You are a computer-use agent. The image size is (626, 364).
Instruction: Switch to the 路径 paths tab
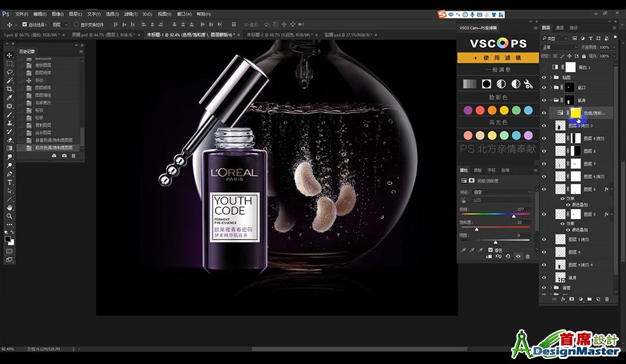[574, 28]
